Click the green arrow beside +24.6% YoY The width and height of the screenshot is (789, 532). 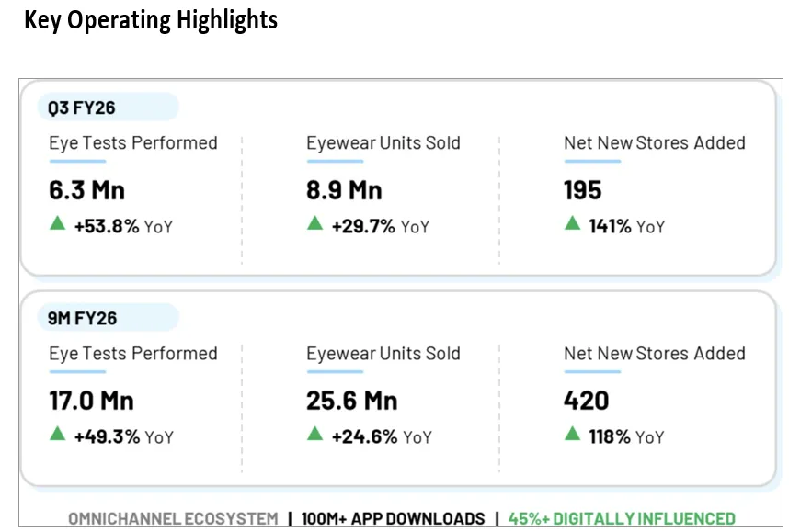pos(315,434)
